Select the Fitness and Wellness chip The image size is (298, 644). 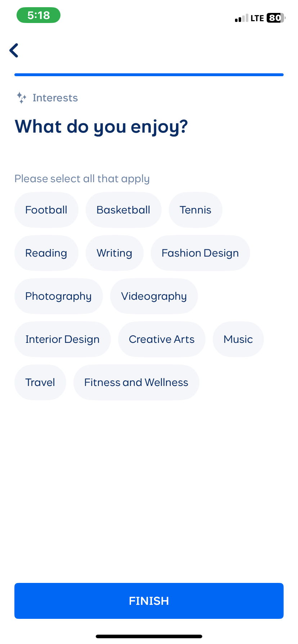[136, 382]
